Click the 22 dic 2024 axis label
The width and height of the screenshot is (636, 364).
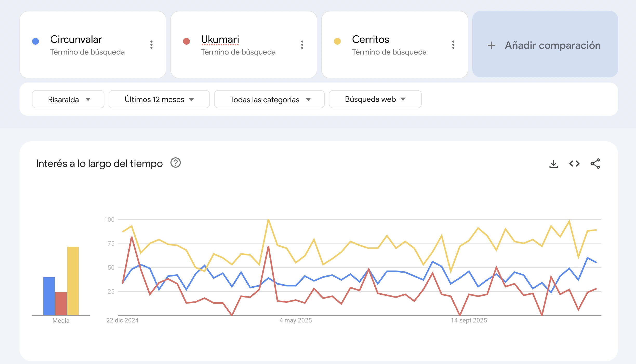[x=122, y=320]
